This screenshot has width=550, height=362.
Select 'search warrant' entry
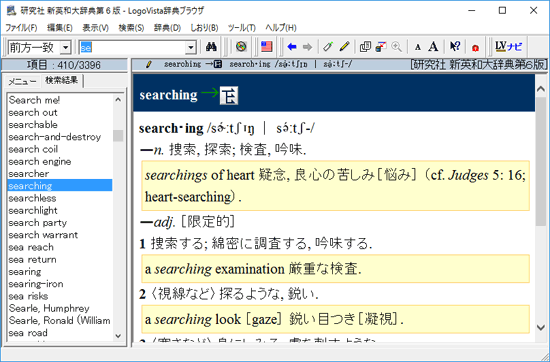point(60,235)
